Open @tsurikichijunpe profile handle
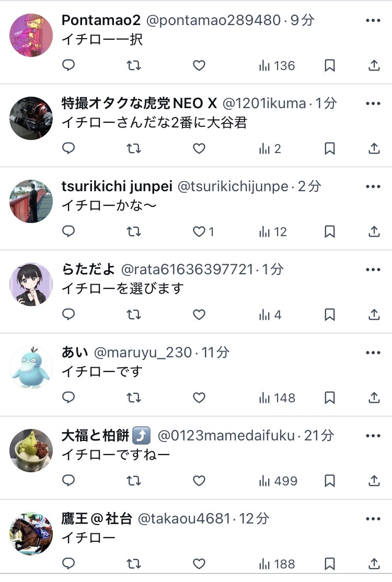This screenshot has height=582, width=392. click(x=233, y=187)
